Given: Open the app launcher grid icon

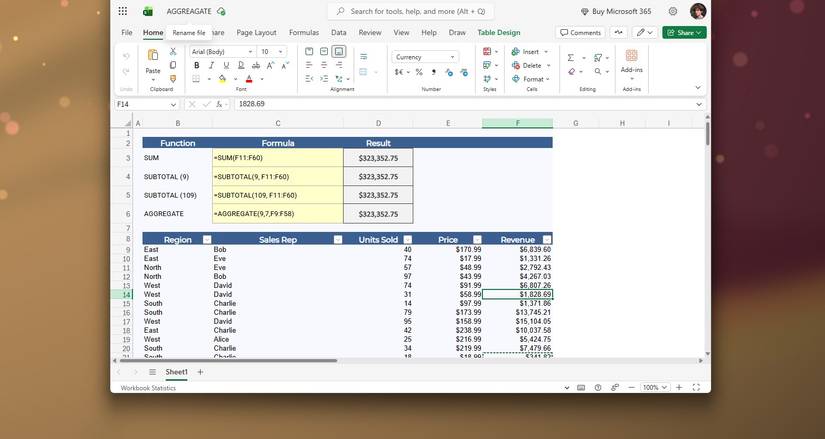Looking at the screenshot, I should [123, 11].
